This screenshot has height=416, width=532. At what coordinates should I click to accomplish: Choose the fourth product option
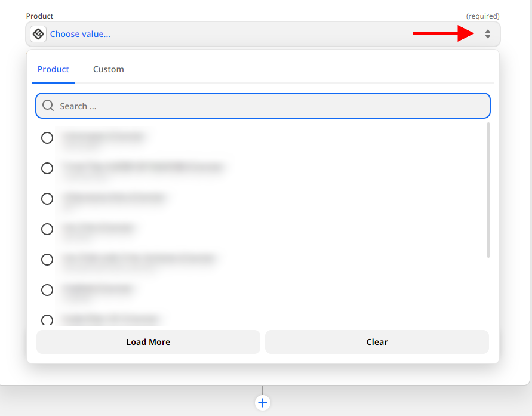click(x=47, y=229)
